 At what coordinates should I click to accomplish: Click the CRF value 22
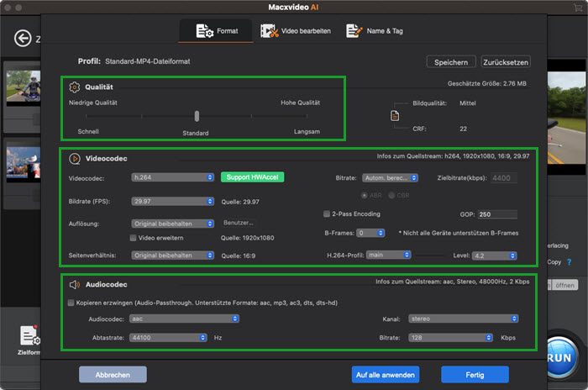[x=463, y=129]
